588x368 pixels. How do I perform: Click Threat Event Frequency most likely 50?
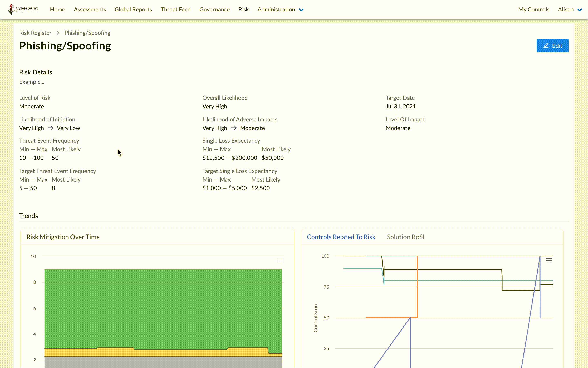pyautogui.click(x=55, y=158)
